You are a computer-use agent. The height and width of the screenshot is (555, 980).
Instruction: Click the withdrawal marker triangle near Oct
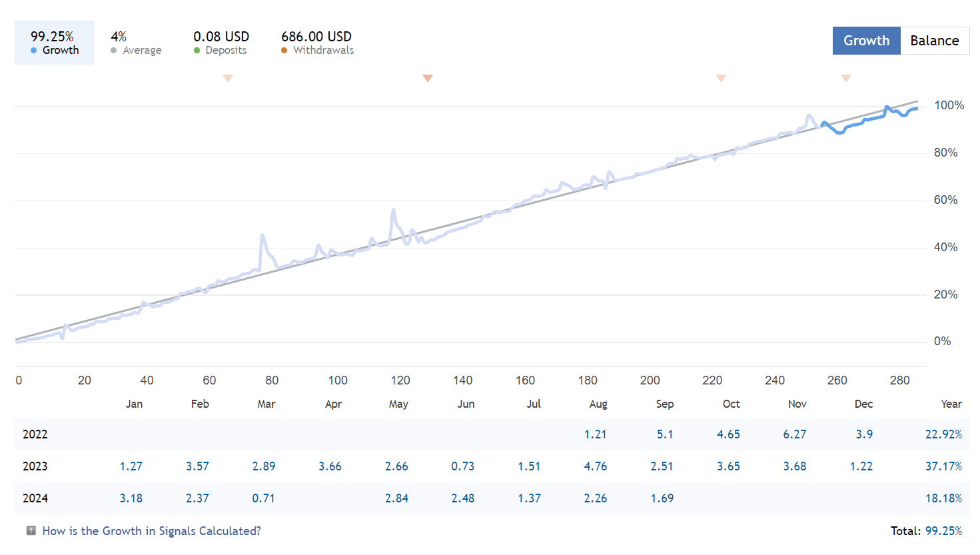pos(721,78)
